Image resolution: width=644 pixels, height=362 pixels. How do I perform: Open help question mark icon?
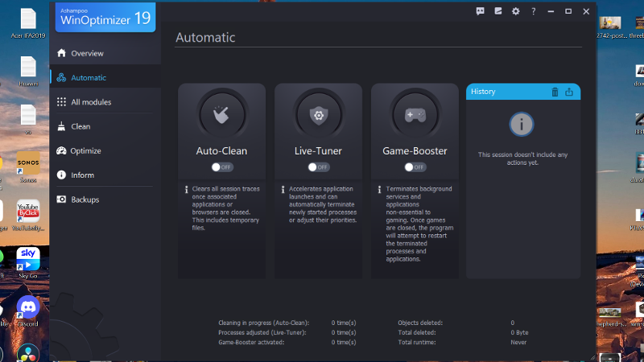click(x=534, y=11)
